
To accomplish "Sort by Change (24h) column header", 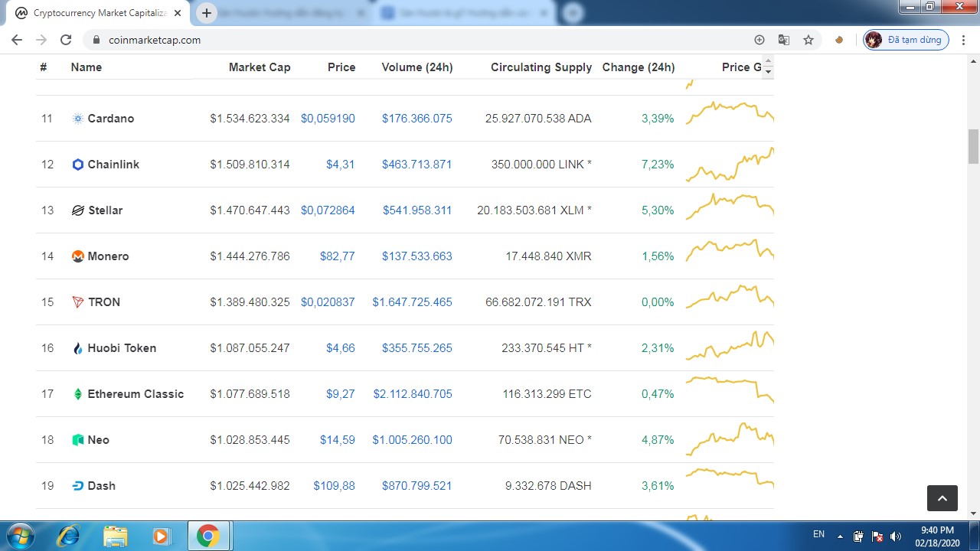I will click(639, 67).
